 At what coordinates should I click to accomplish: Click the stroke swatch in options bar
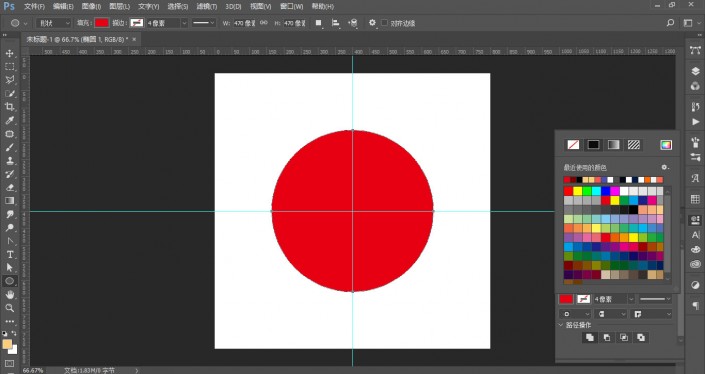click(137, 23)
